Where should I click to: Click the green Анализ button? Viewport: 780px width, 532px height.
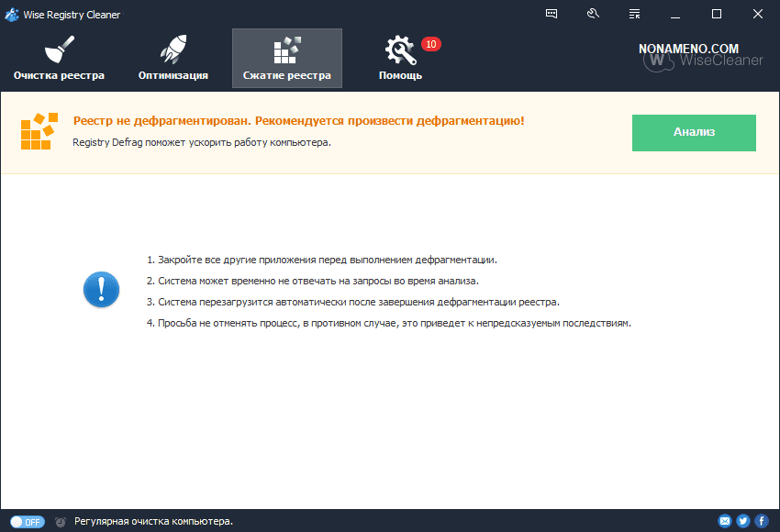click(694, 132)
